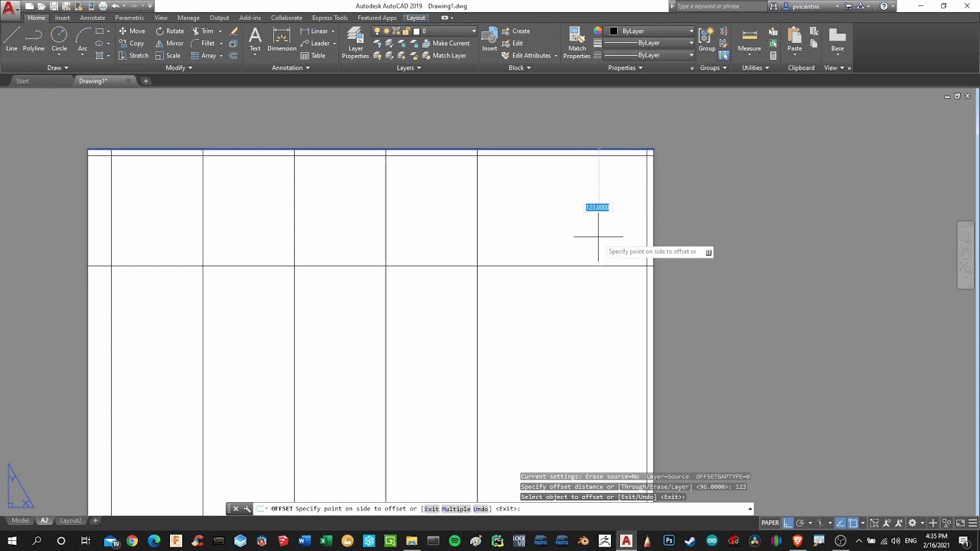Toggle PAPER space status button
Screen dimensions: 980x551
point(770,523)
